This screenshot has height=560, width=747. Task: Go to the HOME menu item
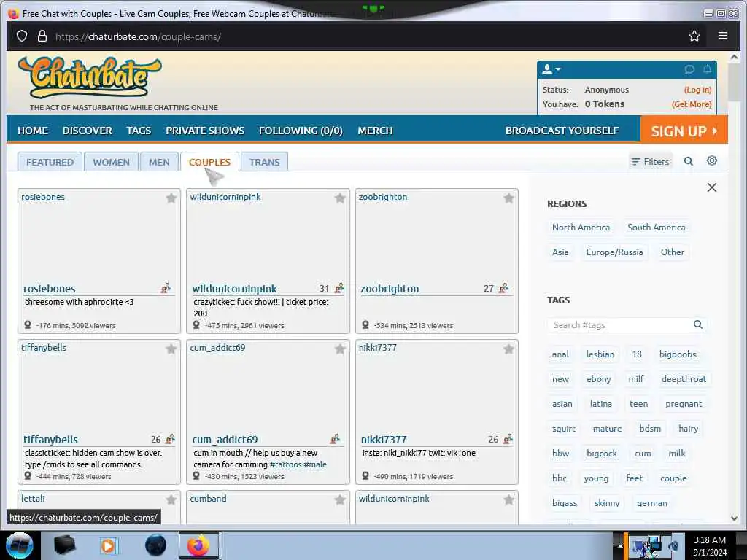click(x=33, y=131)
